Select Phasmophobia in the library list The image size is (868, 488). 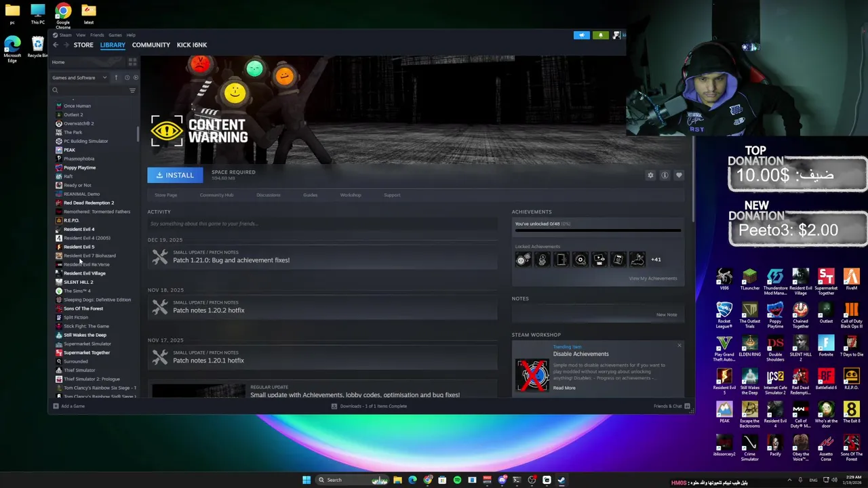79,159
